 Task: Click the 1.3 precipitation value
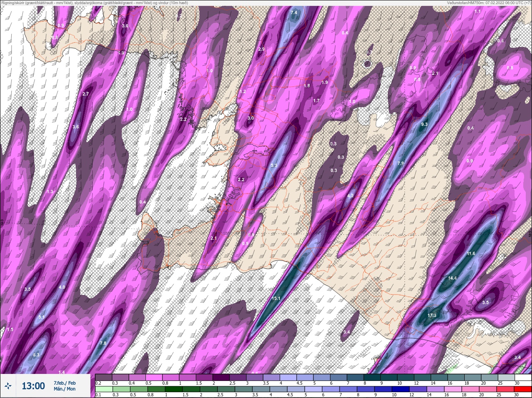point(50,192)
